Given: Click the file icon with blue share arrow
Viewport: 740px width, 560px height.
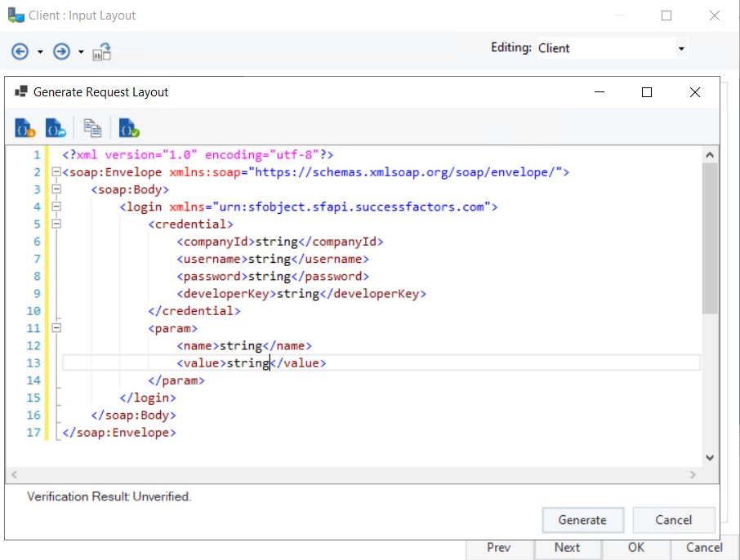Looking at the screenshot, I should point(56,128).
